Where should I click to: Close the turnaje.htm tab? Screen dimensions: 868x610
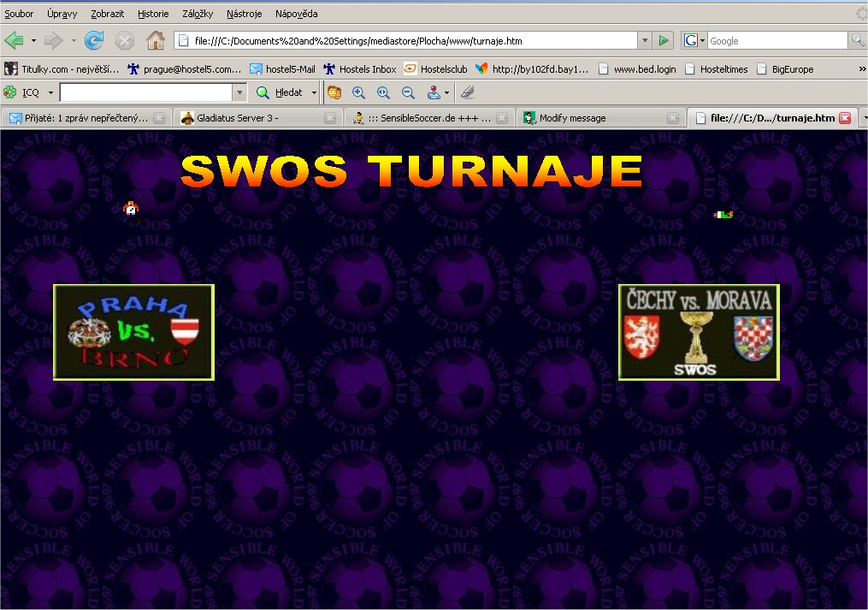pos(845,118)
